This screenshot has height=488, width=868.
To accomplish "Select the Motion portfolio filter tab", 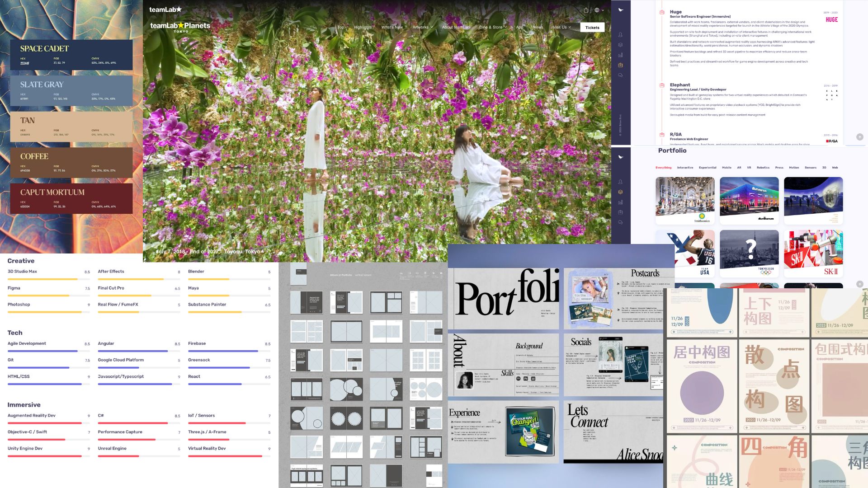I will coord(794,168).
